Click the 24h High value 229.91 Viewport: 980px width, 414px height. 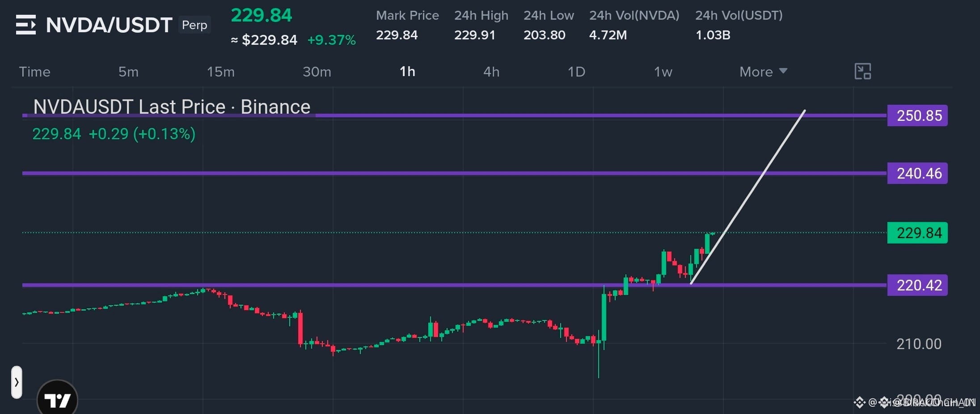[475, 35]
